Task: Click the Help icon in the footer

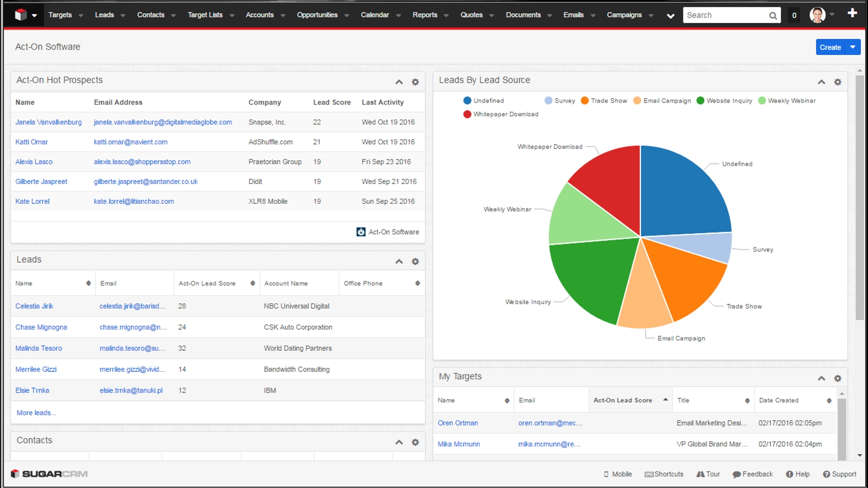Action: (x=789, y=474)
